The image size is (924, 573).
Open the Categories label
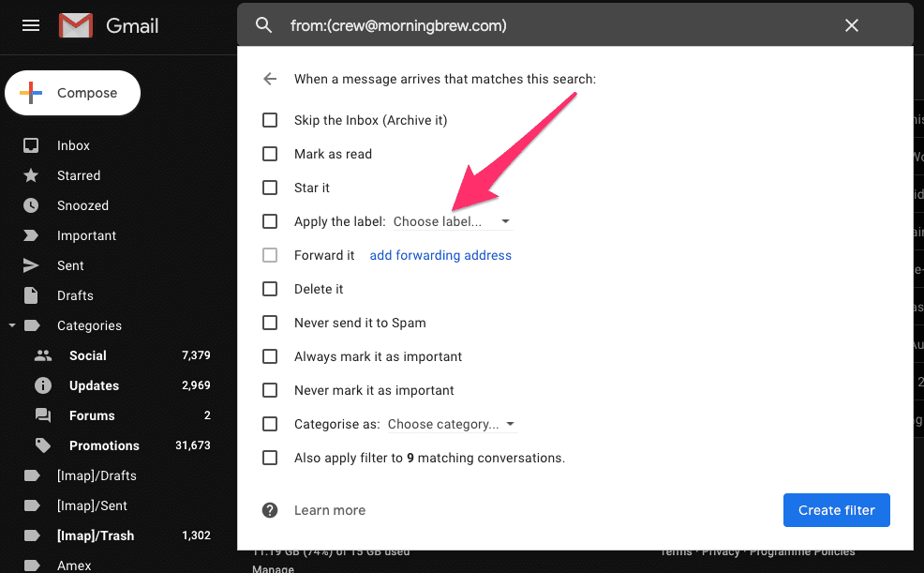[89, 325]
